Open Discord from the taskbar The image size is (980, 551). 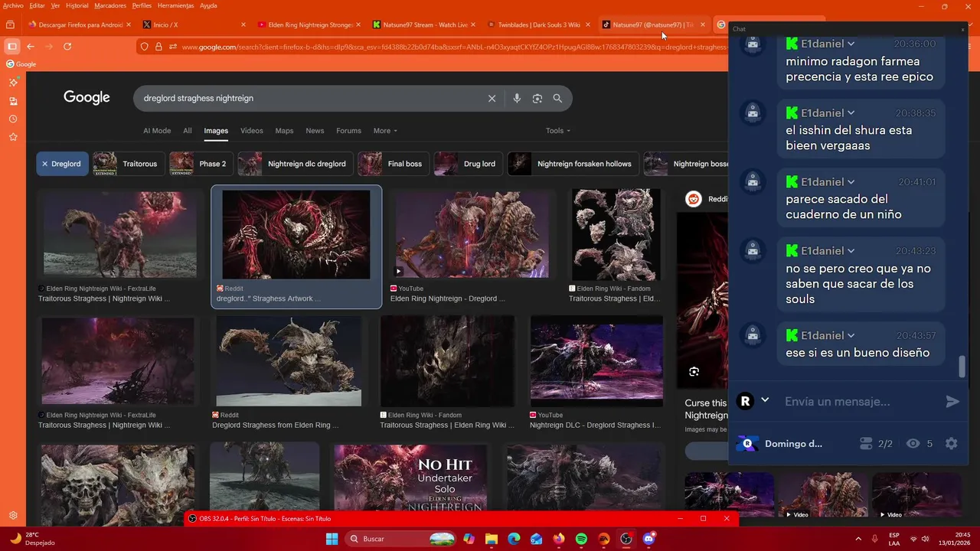(649, 539)
